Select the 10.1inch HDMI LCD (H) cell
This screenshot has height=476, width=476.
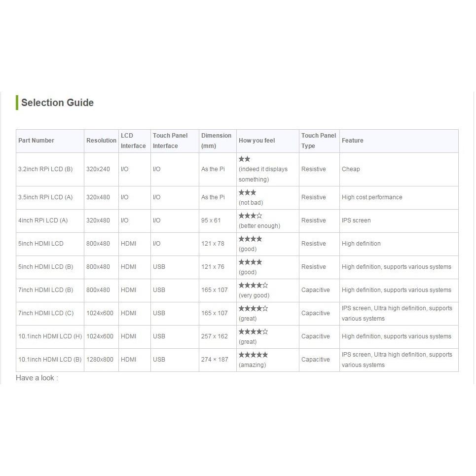(x=50, y=336)
